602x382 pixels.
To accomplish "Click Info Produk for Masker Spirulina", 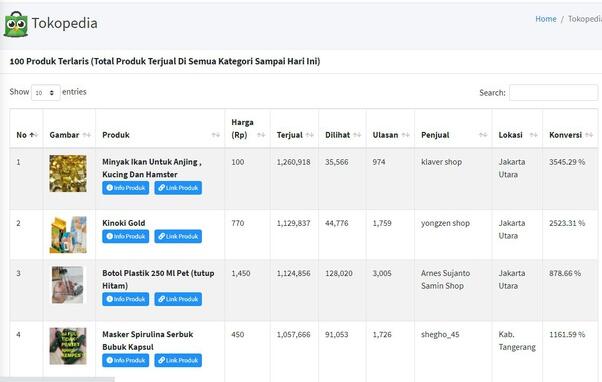I will 126,360.
